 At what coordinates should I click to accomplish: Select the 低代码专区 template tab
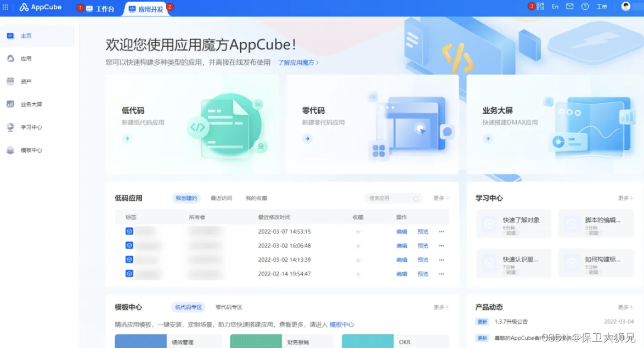pyautogui.click(x=188, y=307)
